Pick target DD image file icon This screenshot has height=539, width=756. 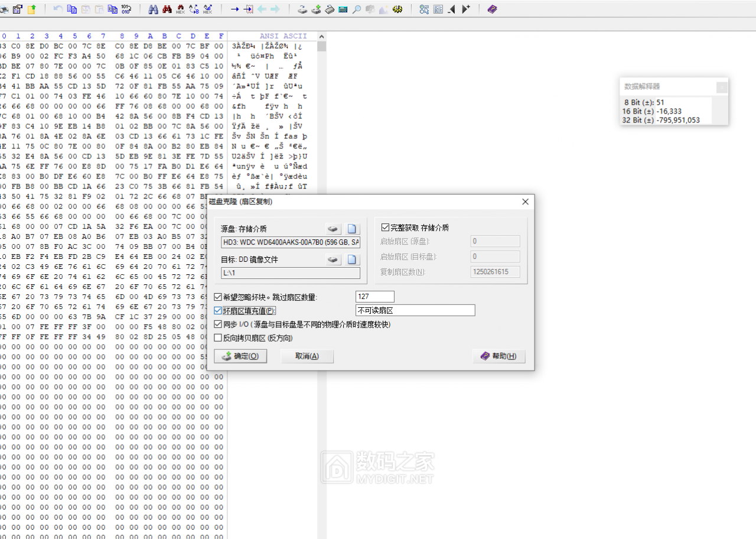[352, 259]
